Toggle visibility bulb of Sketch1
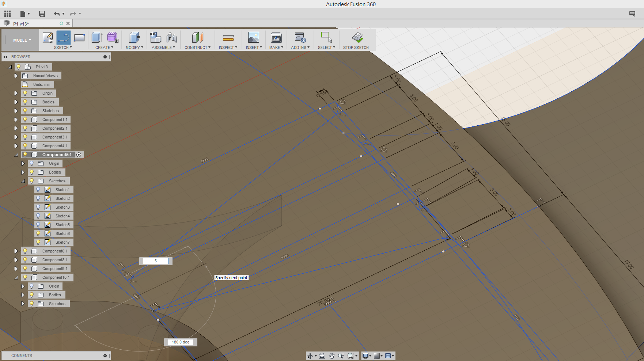The height and width of the screenshot is (361, 644). [38, 190]
